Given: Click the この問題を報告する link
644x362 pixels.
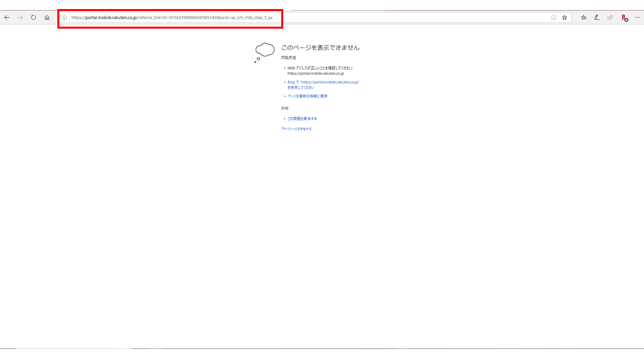Looking at the screenshot, I should [302, 119].
